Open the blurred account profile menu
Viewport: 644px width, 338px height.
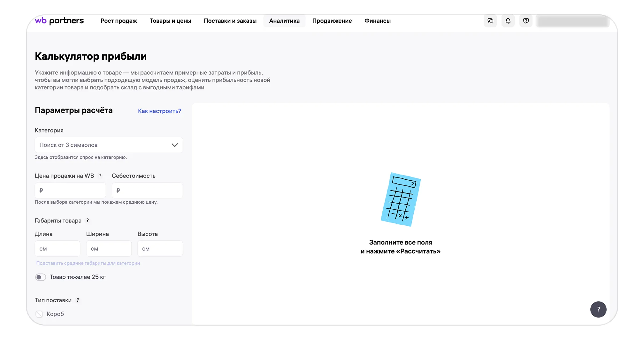tap(572, 21)
